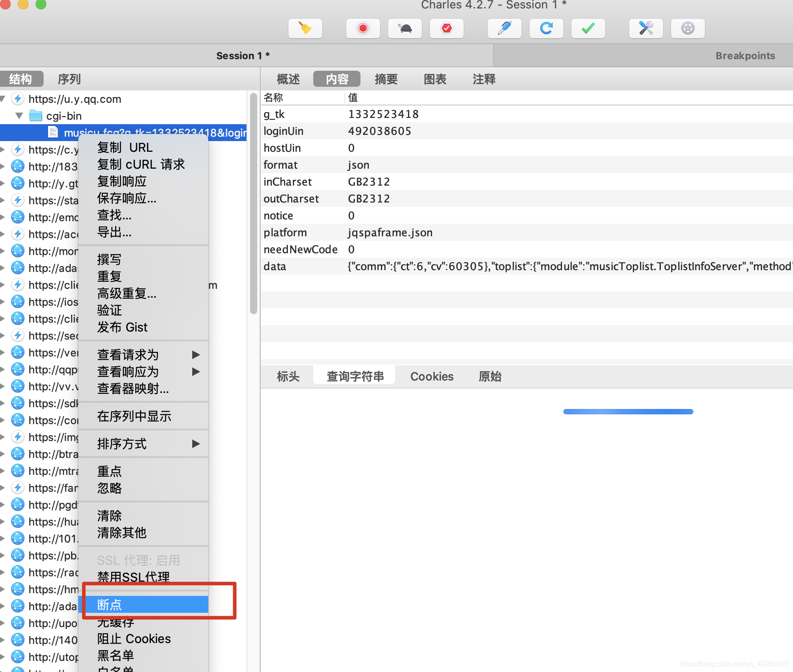Click the tree panel vertical scrollbar

(x=254, y=203)
